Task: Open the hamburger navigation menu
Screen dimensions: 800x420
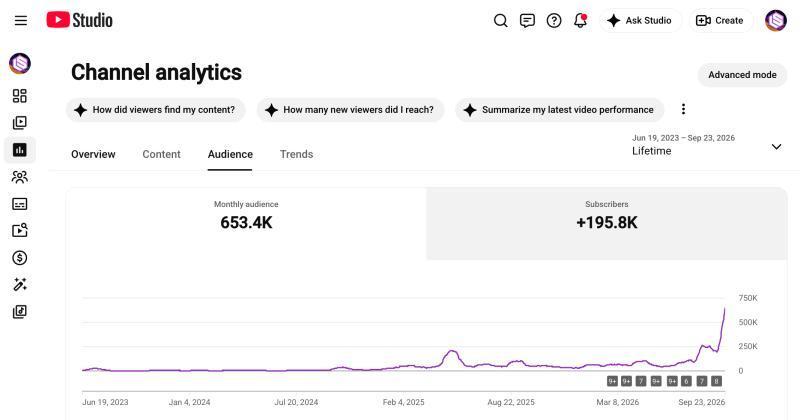Action: click(20, 20)
